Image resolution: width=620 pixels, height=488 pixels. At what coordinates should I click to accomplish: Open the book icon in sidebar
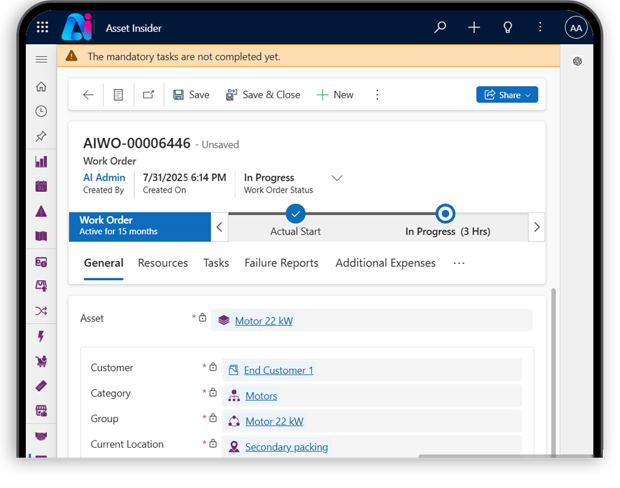tap(41, 236)
